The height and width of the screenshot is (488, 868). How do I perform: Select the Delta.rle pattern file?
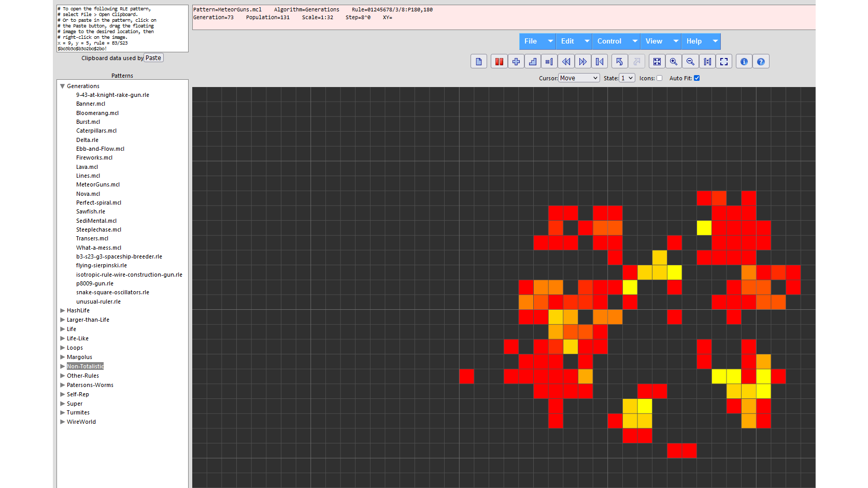[87, 140]
